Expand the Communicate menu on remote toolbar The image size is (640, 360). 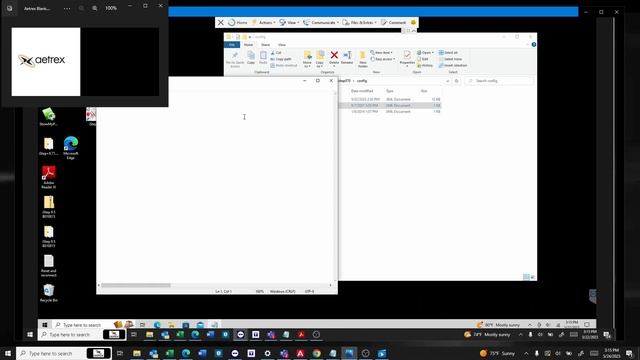point(321,22)
